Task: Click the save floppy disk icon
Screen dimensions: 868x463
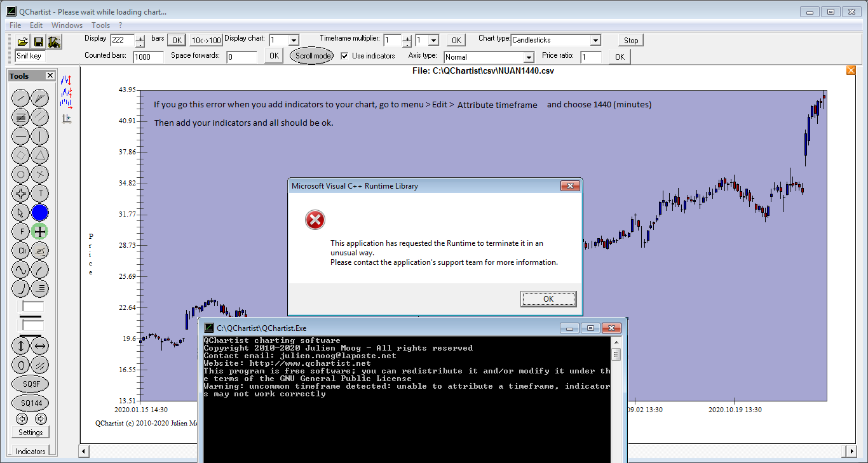Action: pyautogui.click(x=38, y=42)
